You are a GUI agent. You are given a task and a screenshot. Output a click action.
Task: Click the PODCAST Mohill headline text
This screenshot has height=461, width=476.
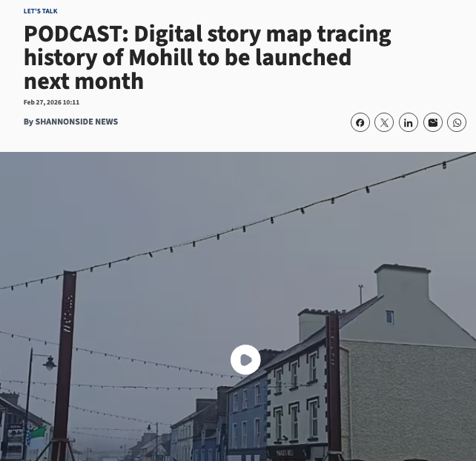[208, 57]
